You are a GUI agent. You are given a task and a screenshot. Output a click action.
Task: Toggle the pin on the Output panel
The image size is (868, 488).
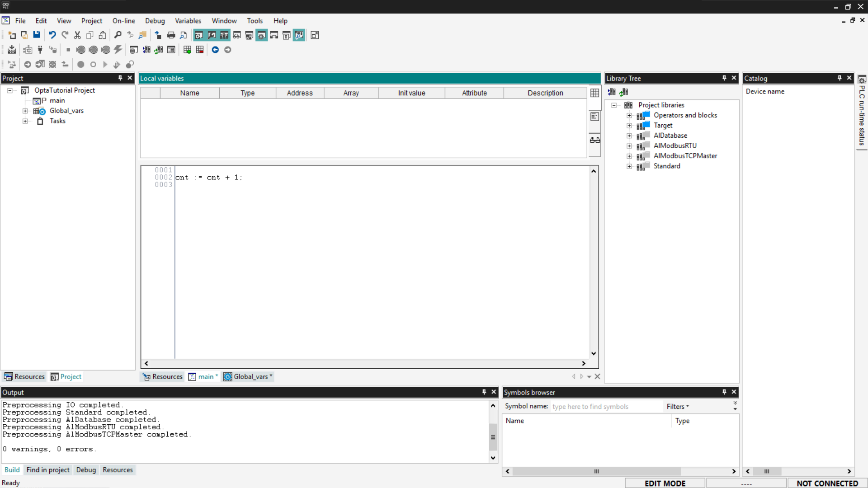pyautogui.click(x=484, y=392)
